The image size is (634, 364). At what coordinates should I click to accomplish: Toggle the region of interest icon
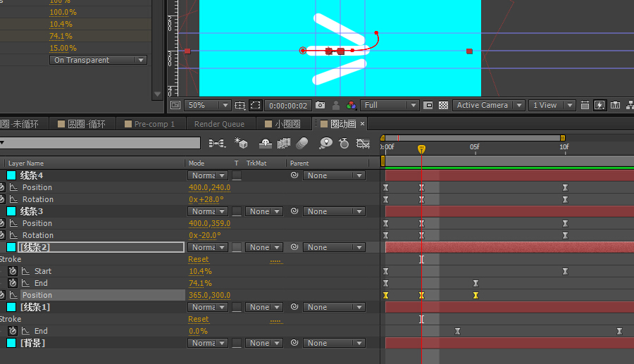coord(428,106)
